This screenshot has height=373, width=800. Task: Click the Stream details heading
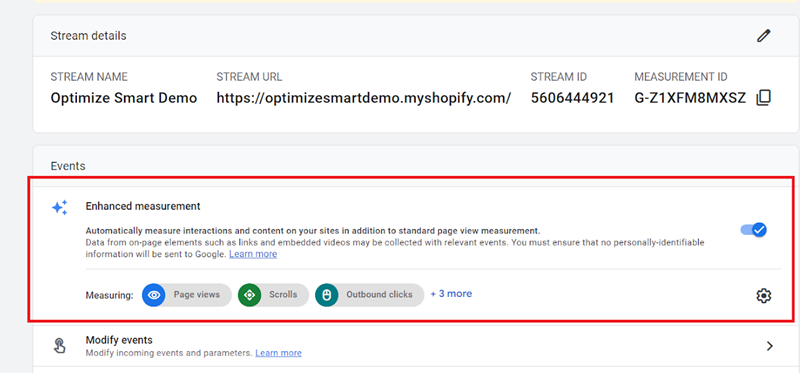[88, 36]
